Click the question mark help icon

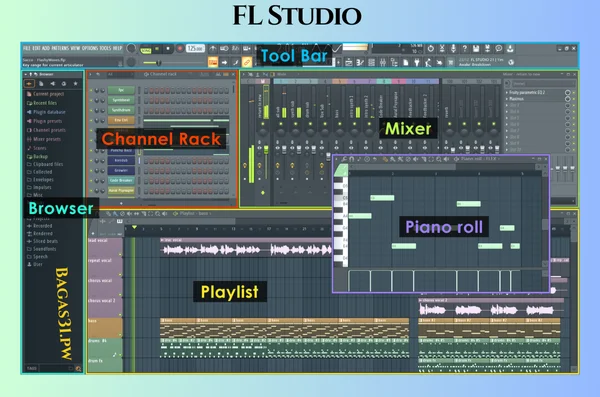click(x=465, y=49)
